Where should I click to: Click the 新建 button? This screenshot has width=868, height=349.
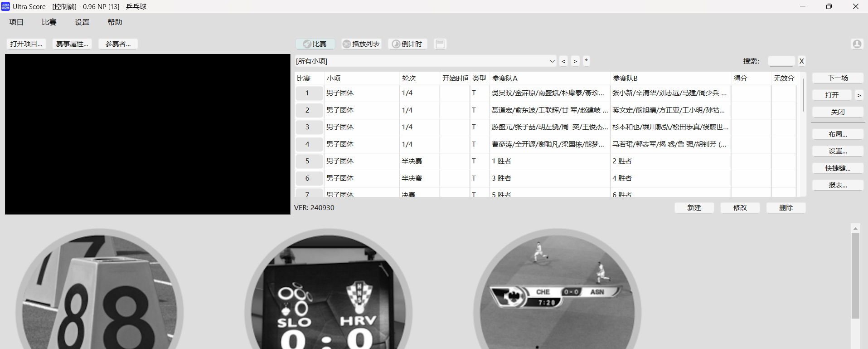[x=694, y=208]
